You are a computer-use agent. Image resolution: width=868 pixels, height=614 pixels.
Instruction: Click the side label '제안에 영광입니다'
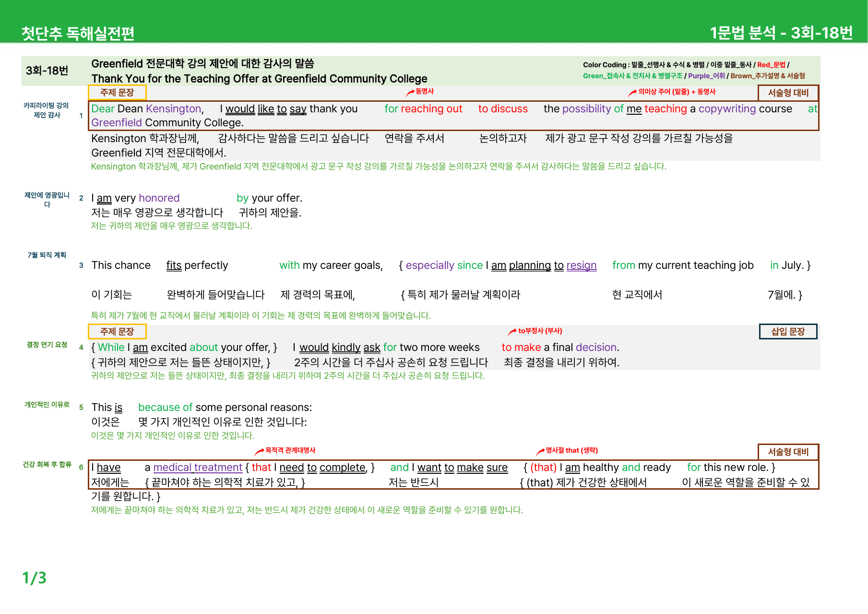coord(47,200)
